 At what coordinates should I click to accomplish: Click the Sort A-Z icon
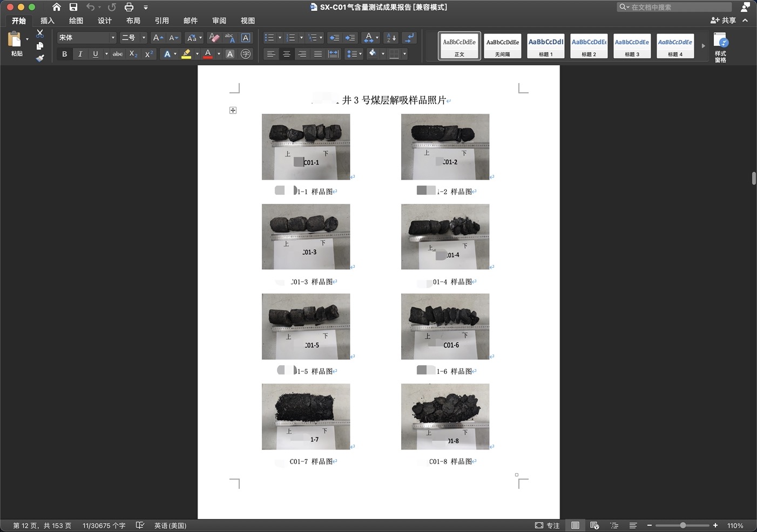click(x=391, y=38)
